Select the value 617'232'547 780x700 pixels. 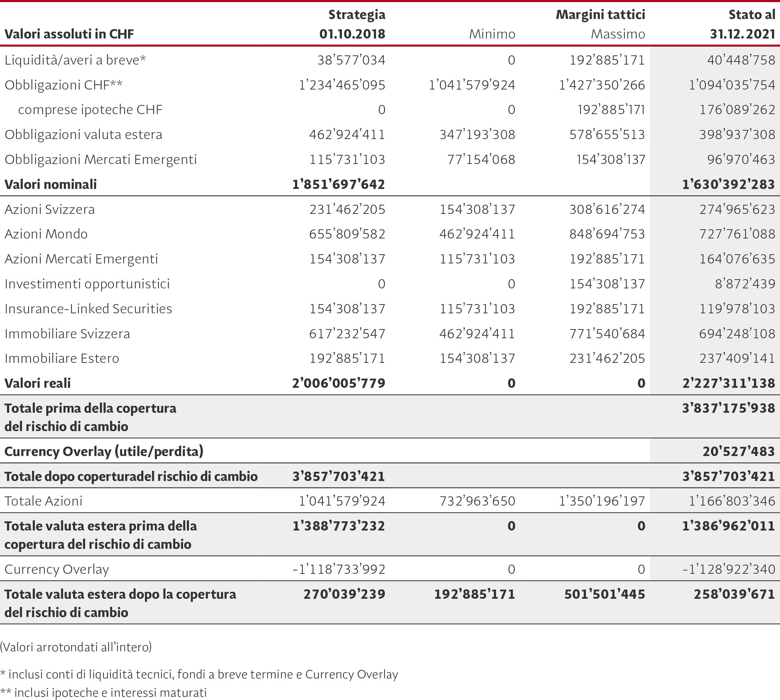click(347, 334)
